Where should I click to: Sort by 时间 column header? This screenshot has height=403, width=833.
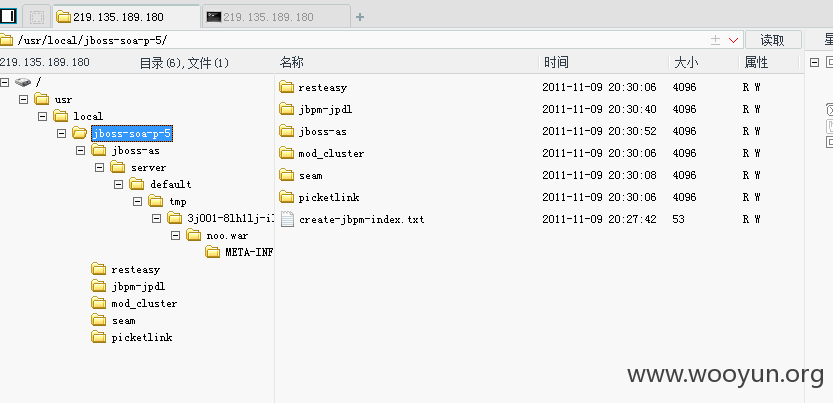[x=556, y=63]
